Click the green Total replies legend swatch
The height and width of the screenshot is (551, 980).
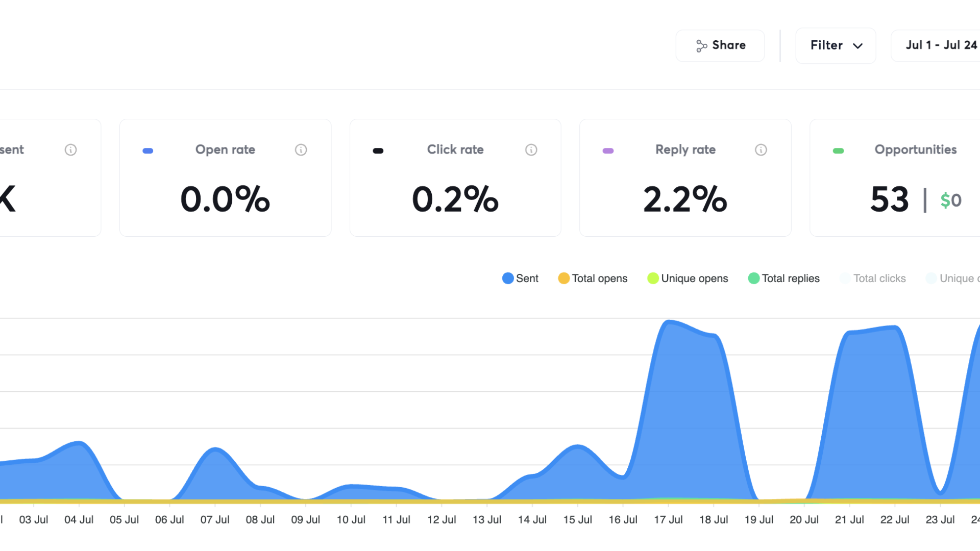tap(753, 278)
